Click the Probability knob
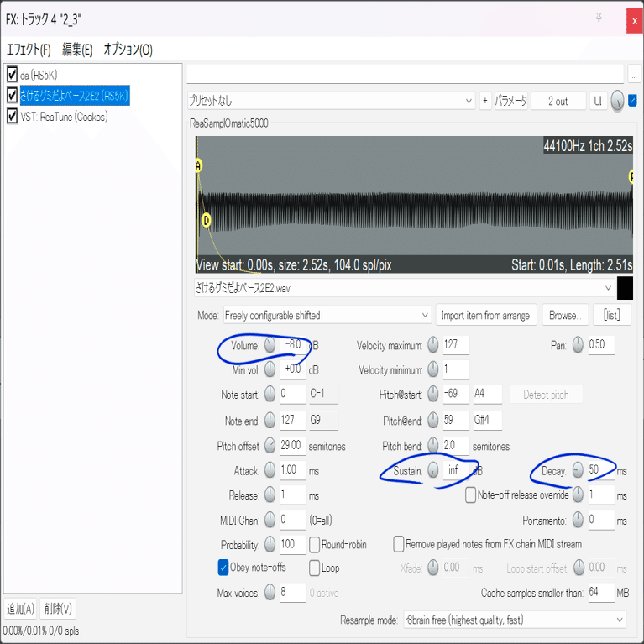Screen dimensions: 644x644 (270, 545)
